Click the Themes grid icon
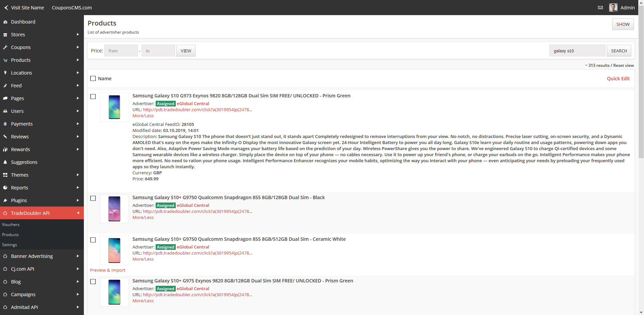The width and height of the screenshot is (644, 315). pos(5,175)
